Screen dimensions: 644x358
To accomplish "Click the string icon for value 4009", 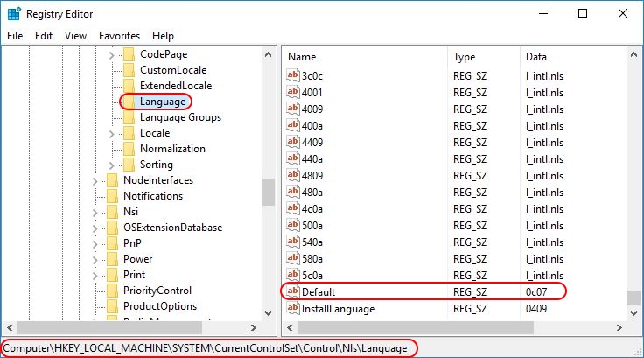I will [x=293, y=108].
